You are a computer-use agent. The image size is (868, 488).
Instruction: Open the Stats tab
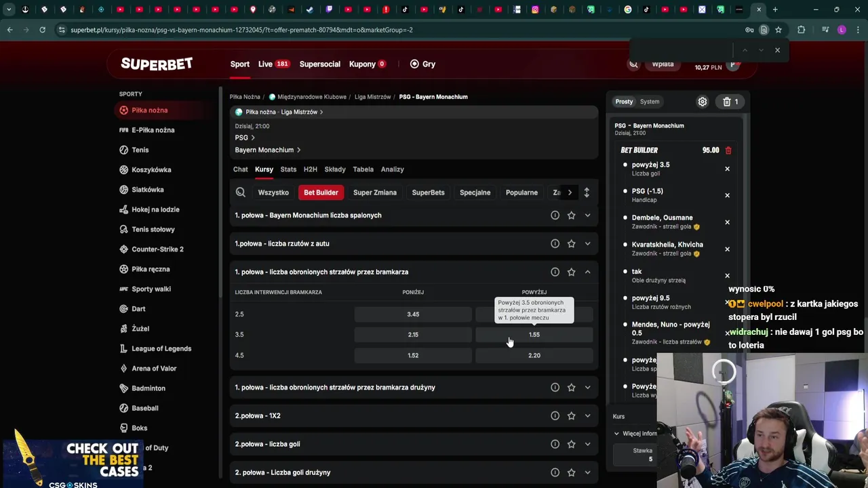click(x=288, y=169)
